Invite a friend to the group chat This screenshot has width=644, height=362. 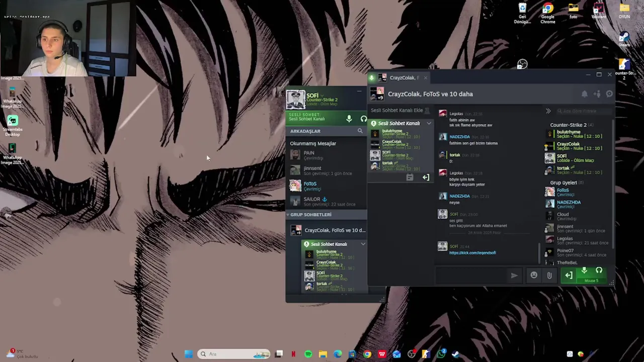[x=597, y=94]
